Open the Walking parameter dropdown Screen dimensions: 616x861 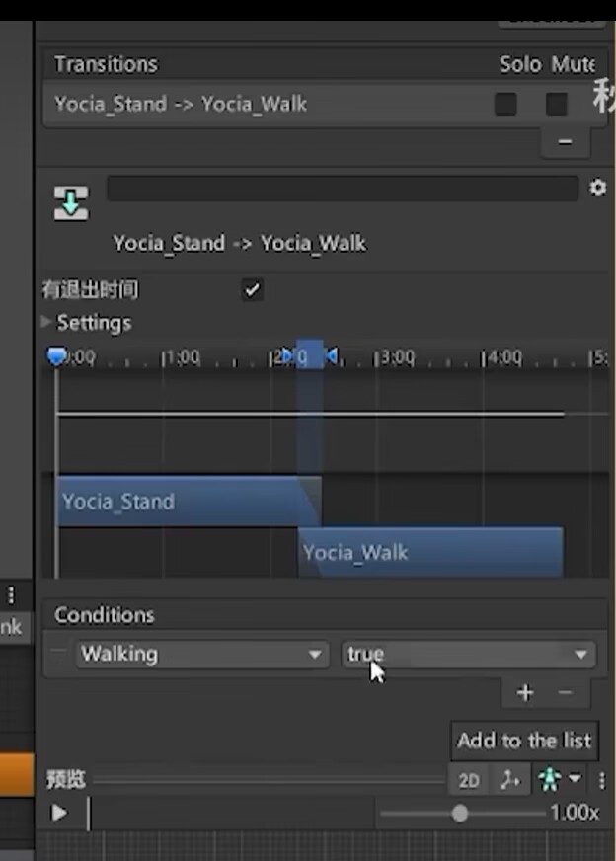coord(202,654)
